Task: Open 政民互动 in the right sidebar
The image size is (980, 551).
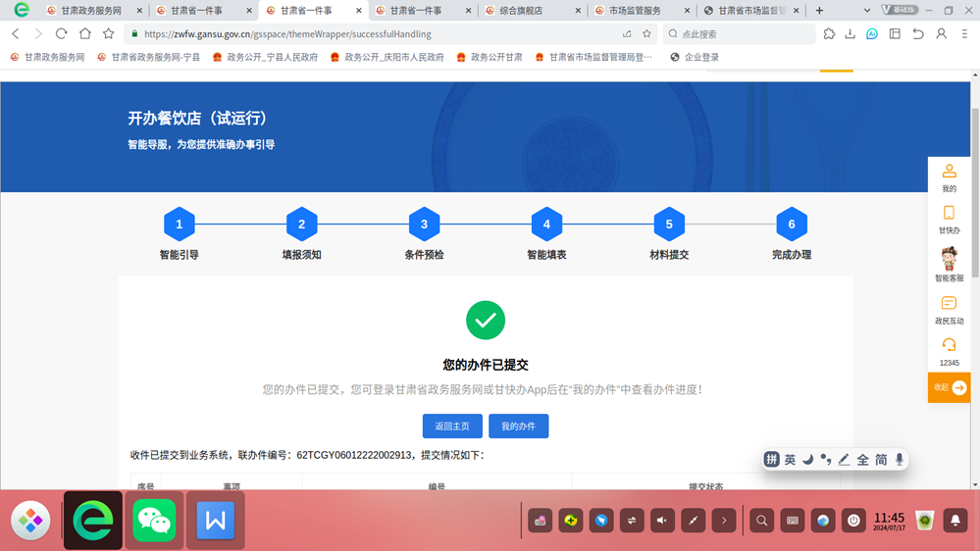Action: click(949, 310)
